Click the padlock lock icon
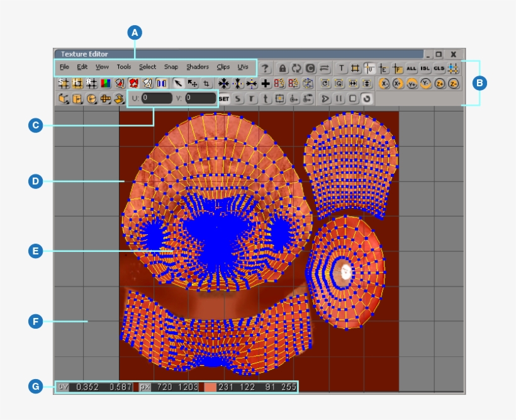The width and height of the screenshot is (516, 420). coord(283,68)
